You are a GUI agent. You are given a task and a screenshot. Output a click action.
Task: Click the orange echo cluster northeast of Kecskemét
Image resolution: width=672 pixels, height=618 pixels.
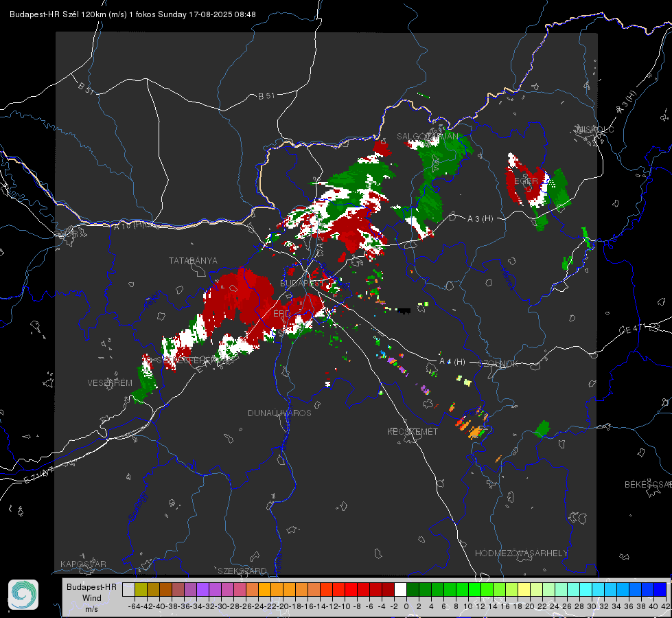tap(474, 430)
